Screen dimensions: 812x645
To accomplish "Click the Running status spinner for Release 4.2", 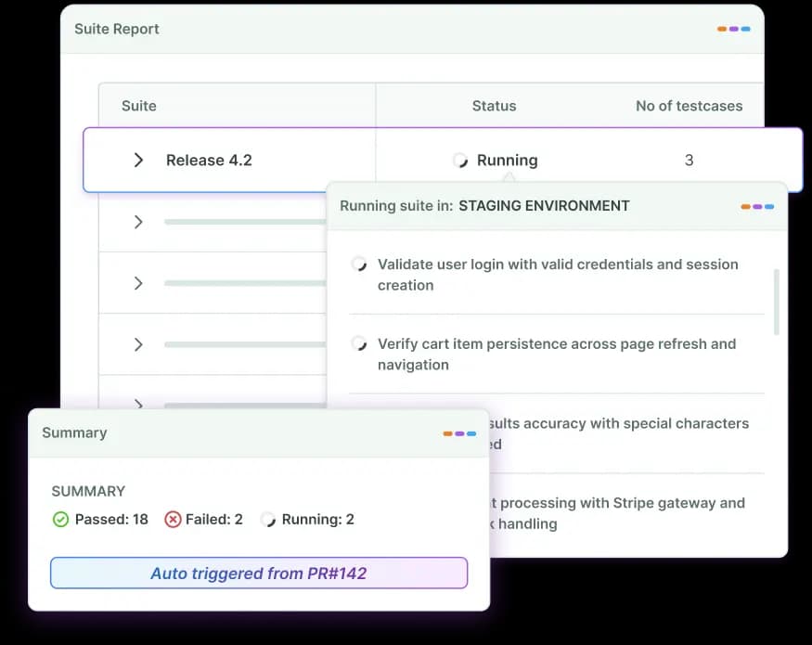I will tap(460, 160).
